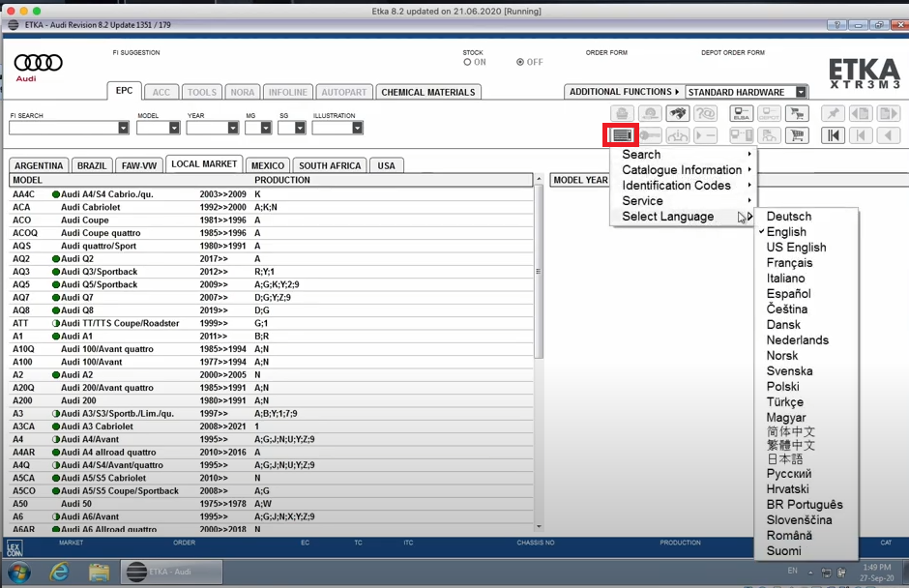Click the computer transfer icon beside people icon
The image size is (909, 588).
coord(741,135)
